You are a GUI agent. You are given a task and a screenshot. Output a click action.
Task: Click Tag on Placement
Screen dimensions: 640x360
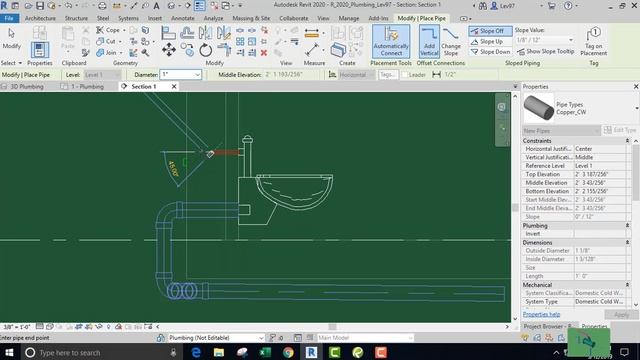tap(593, 42)
